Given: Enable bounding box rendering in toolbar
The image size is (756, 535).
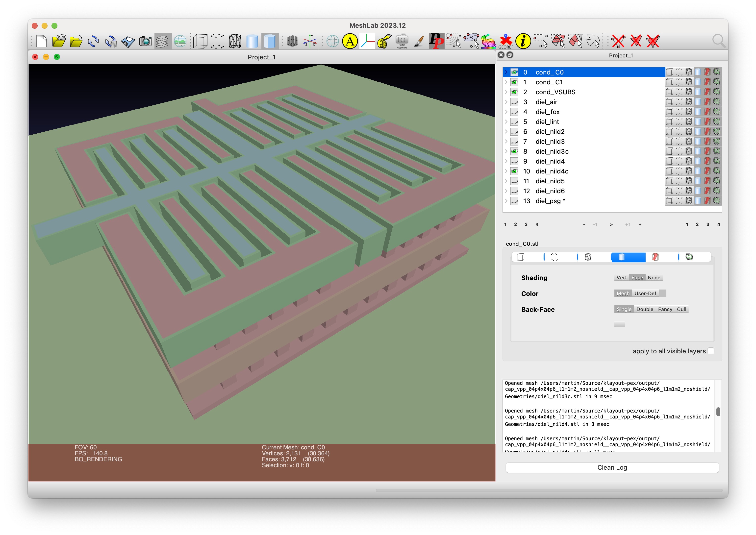Looking at the screenshot, I should pyautogui.click(x=200, y=41).
